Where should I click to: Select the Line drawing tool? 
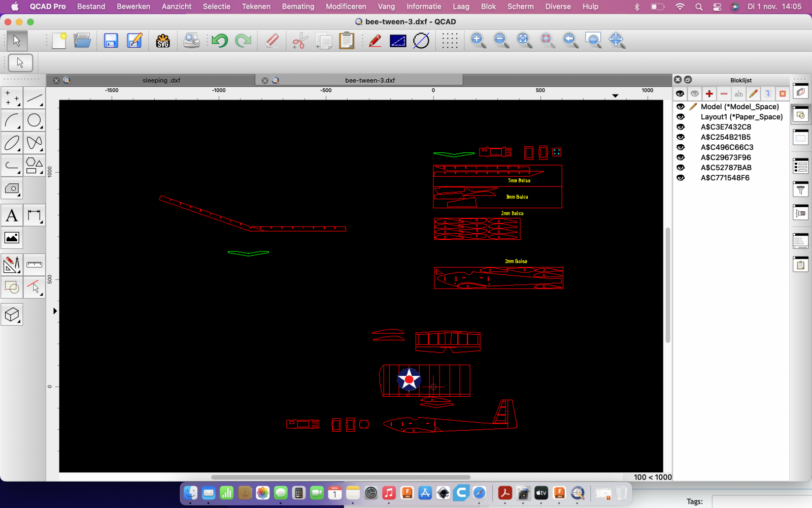click(x=35, y=98)
